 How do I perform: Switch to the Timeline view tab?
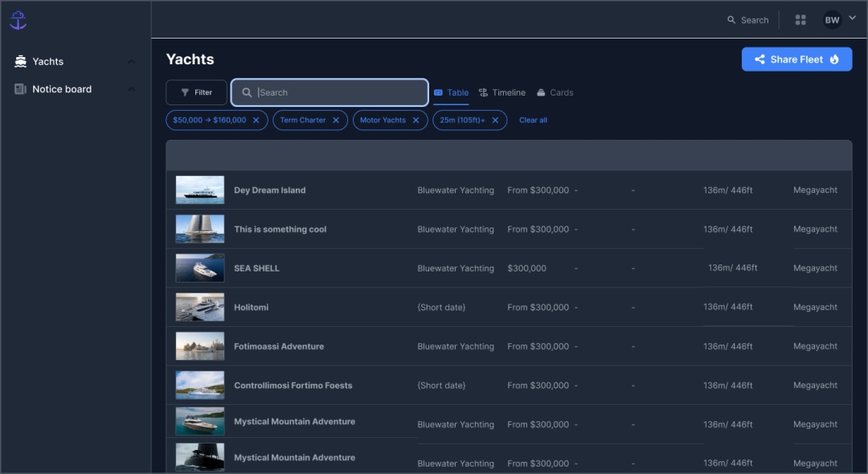coord(502,92)
